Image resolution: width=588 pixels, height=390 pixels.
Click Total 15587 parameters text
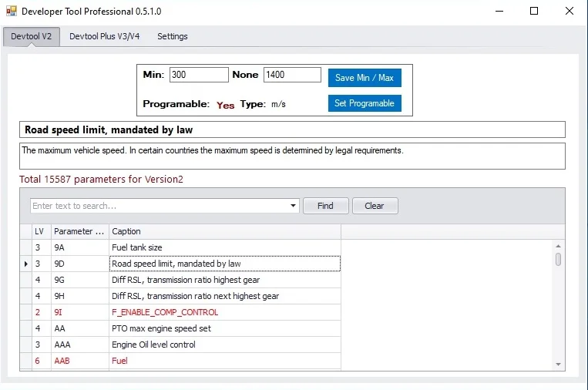pyautogui.click(x=101, y=180)
